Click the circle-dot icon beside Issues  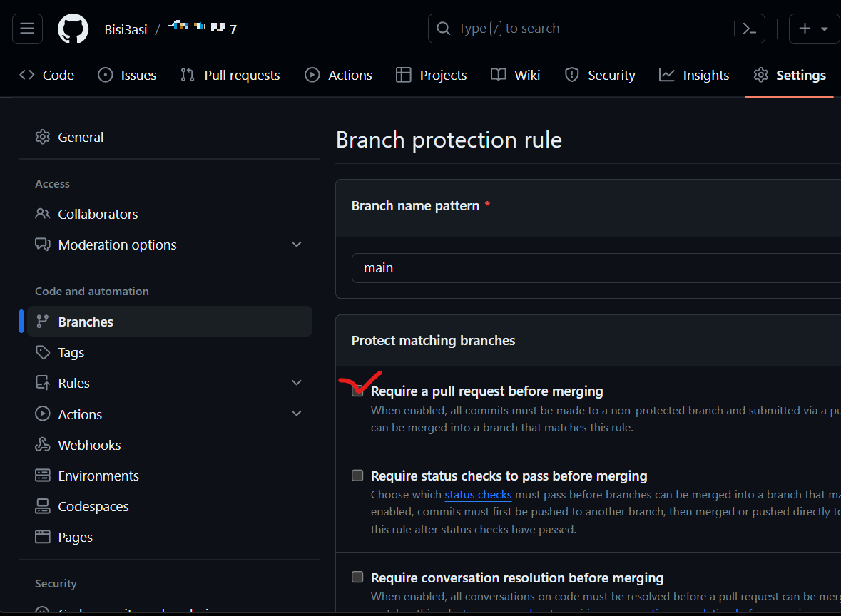click(x=106, y=75)
